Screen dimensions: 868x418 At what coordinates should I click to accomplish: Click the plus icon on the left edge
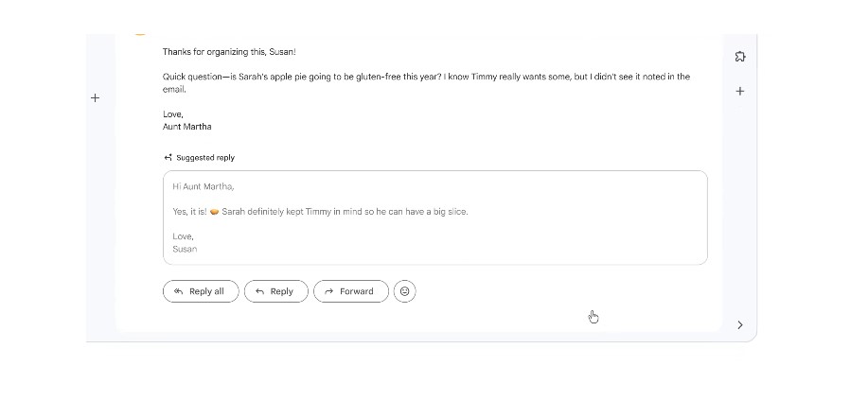96,97
